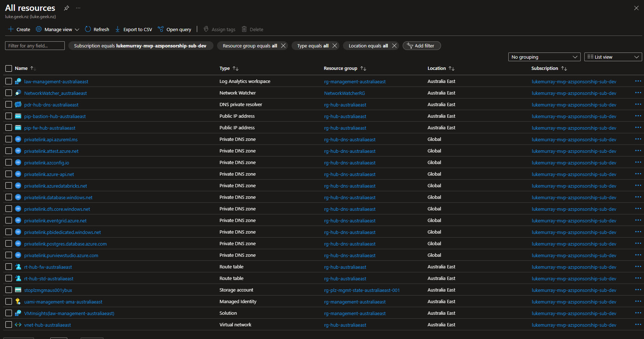Screen dimensions: 644x339
Task: Add a new filter
Action: pyautogui.click(x=421, y=46)
